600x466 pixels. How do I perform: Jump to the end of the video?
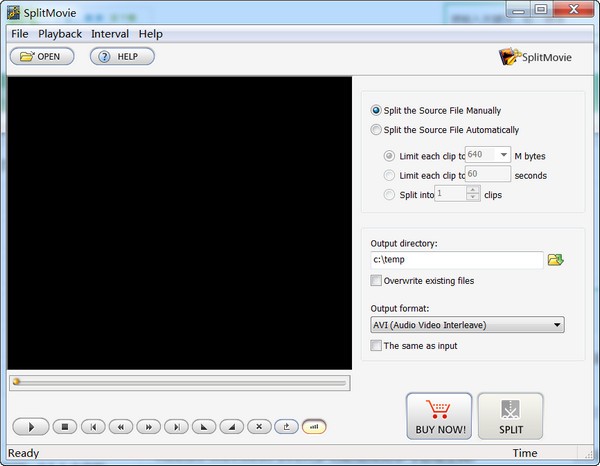pyautogui.click(x=176, y=427)
